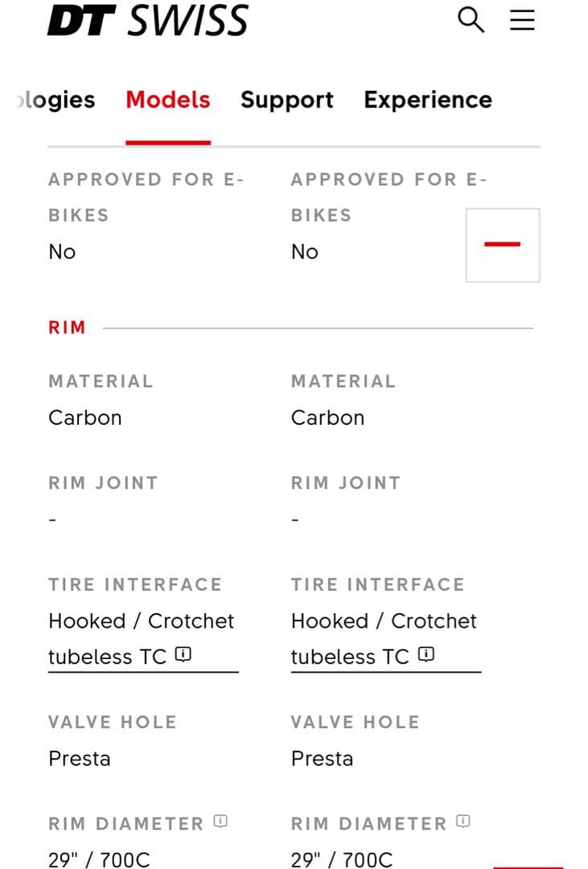Select the Experience tab

point(428,100)
